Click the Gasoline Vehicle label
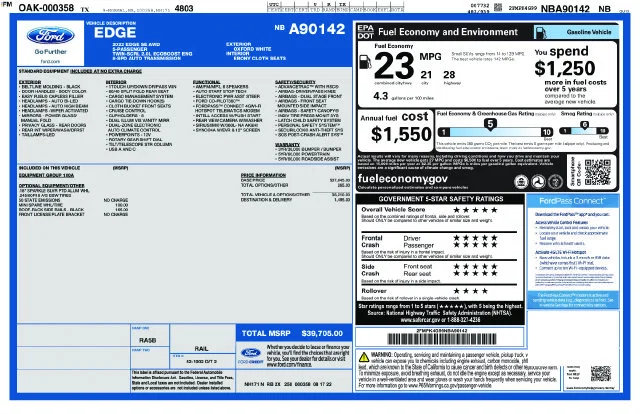The image size is (640, 414). tap(589, 32)
